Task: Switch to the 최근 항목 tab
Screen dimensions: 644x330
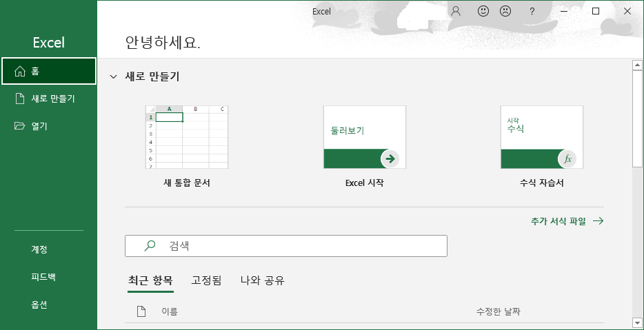Action: [x=150, y=281]
